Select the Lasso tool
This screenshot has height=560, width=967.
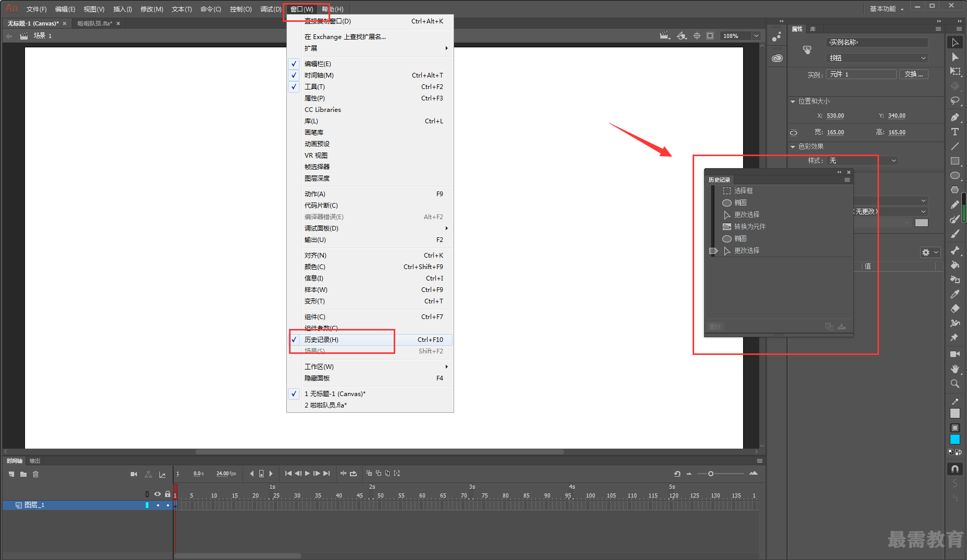point(955,101)
